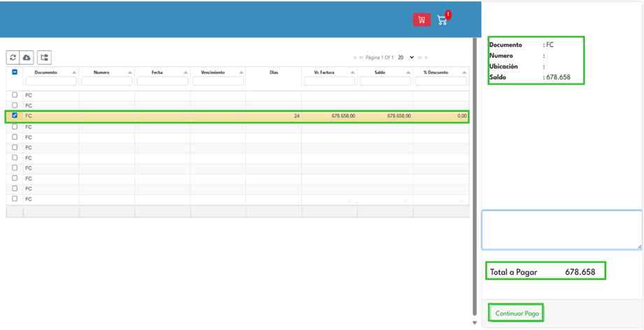This screenshot has height=330, width=644.
Task: Toggle the select-all checkbox in header
Action: pos(15,72)
